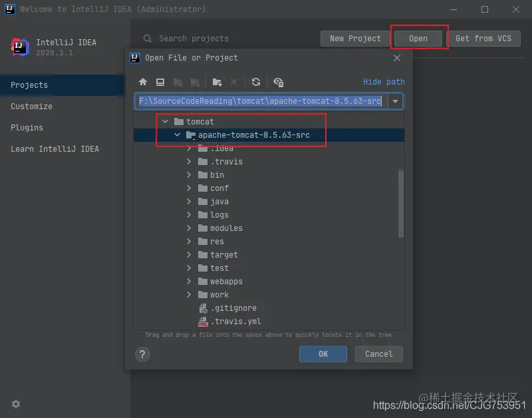Confirm with the OK button
The height and width of the screenshot is (418, 532).
(x=323, y=354)
